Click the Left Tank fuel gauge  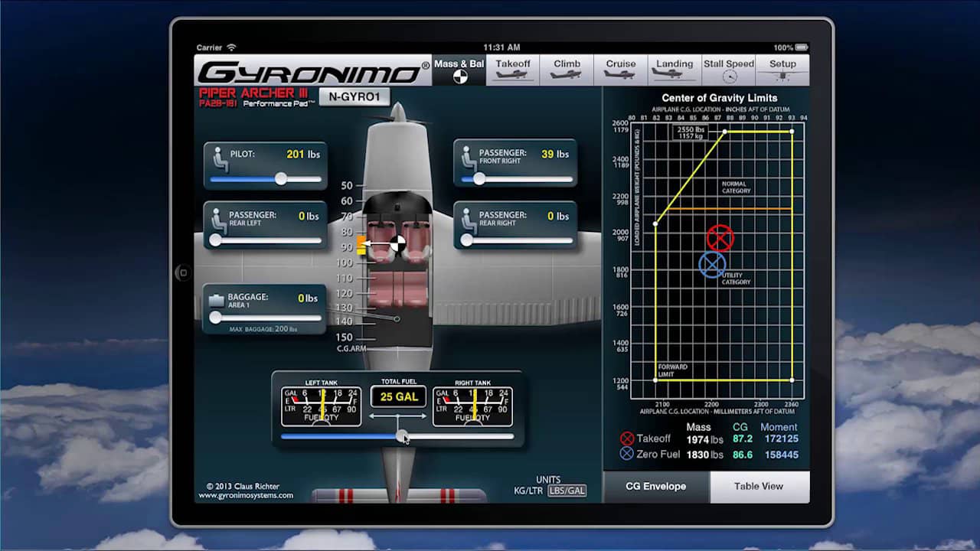pyautogui.click(x=321, y=406)
